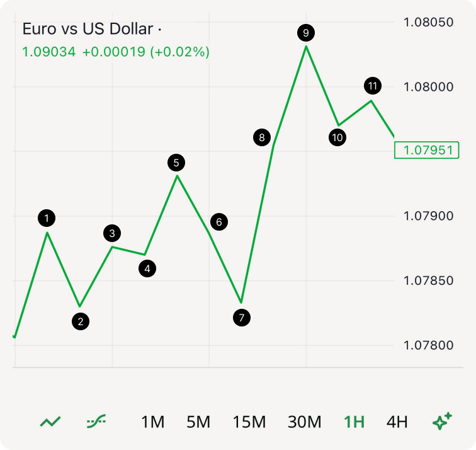This screenshot has width=476, height=450.
Task: Select chart marker number 5
Action: tap(176, 163)
